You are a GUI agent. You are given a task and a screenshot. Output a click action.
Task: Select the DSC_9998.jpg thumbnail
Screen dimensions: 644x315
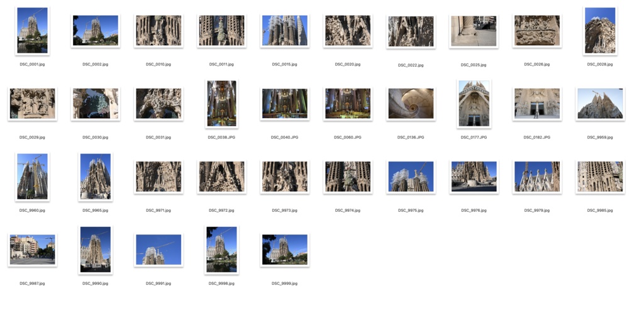click(221, 250)
